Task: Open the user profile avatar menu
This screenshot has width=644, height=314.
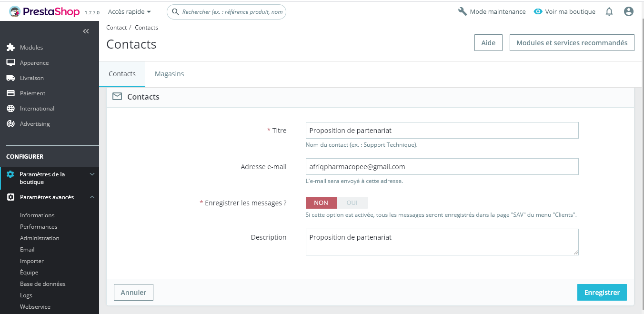Action: [629, 11]
